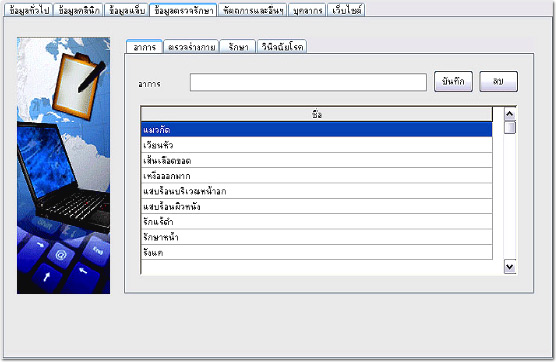Click the ลบ delete button
Viewport: 556px width, 362px height.
498,82
